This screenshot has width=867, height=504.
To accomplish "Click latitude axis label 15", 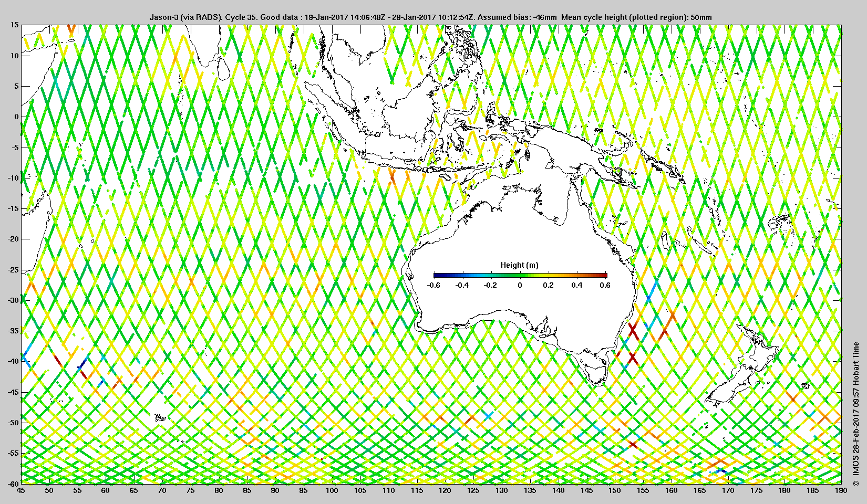I will click(x=14, y=25).
